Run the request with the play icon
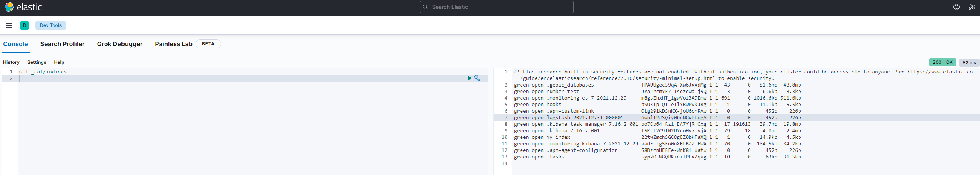 (469, 78)
